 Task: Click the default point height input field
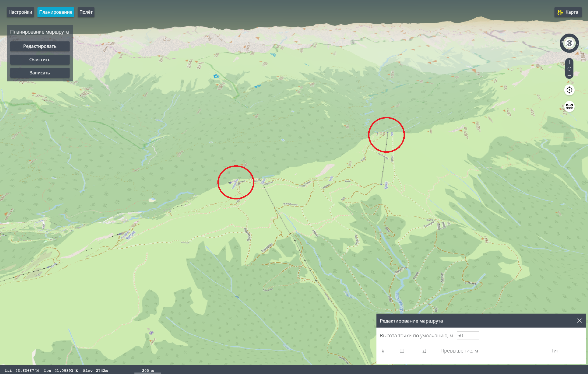coord(468,335)
